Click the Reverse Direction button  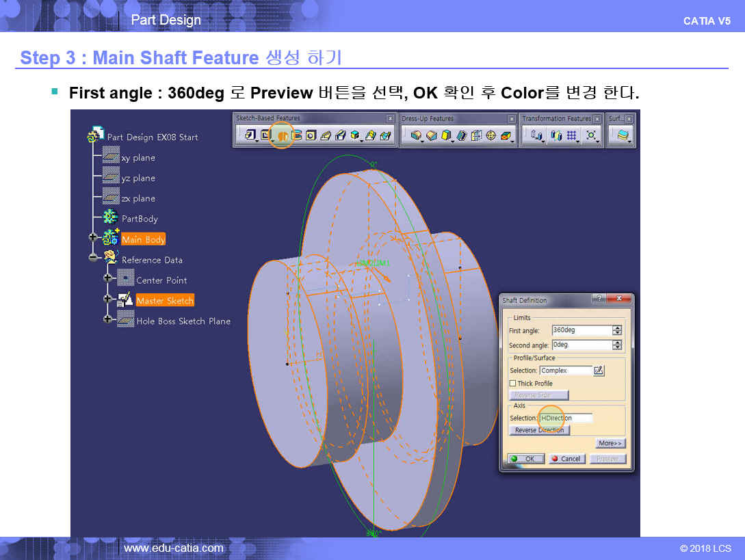click(539, 430)
